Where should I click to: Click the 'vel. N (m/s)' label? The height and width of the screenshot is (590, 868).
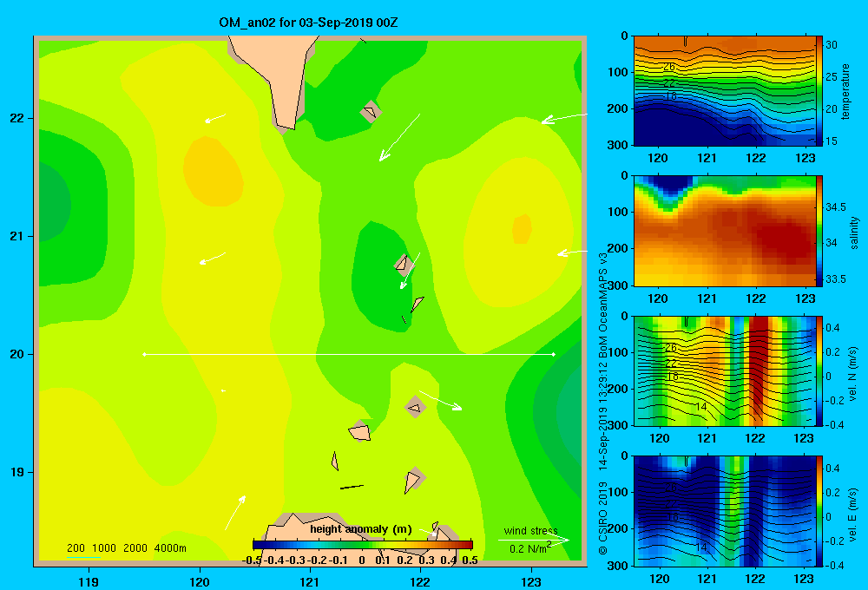pos(852,374)
